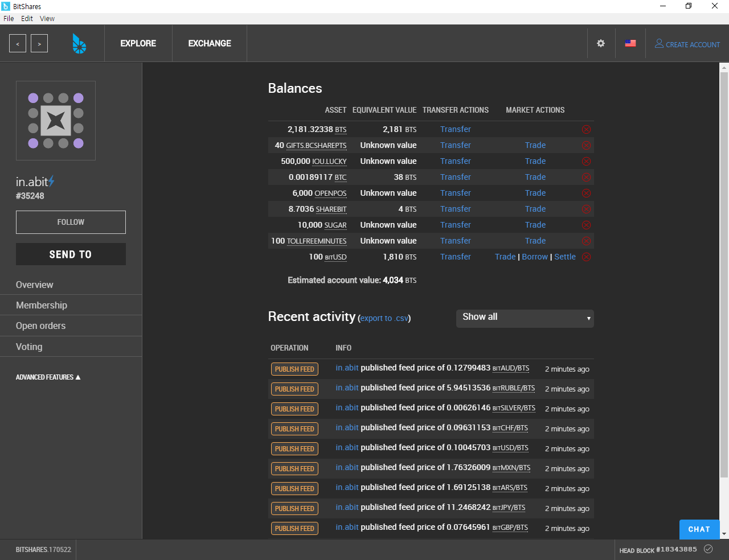The image size is (729, 560).
Task: Click the in.abit account identicon
Action: coord(56,121)
